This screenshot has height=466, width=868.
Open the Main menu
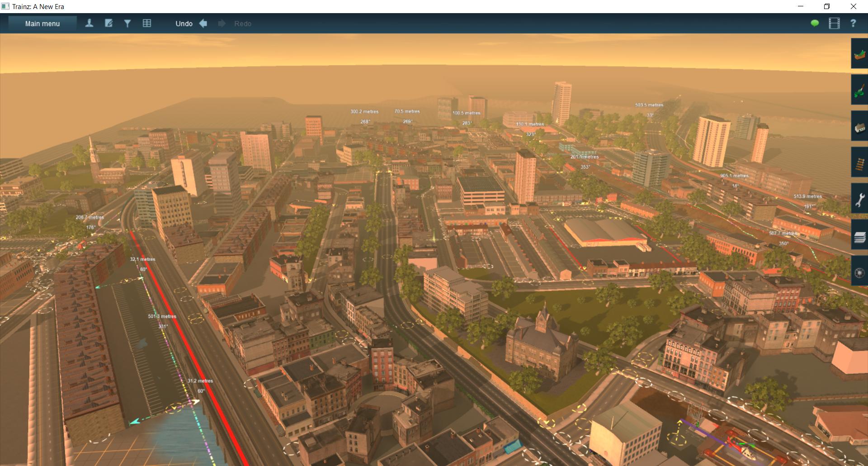[x=42, y=24]
